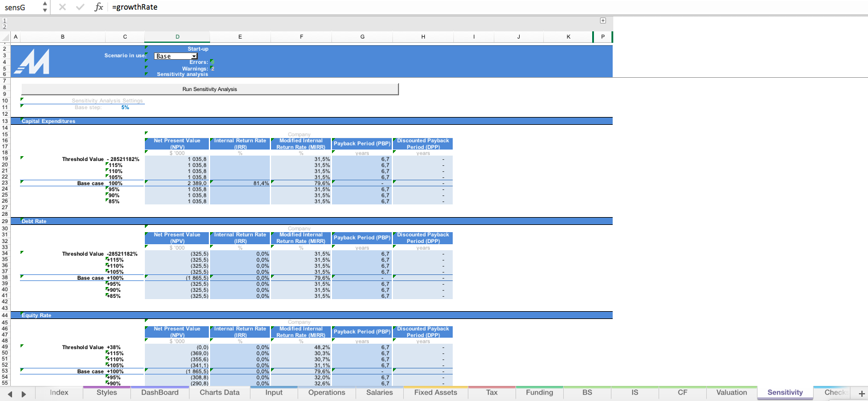Click the company M logo in the header
This screenshot has width=868, height=401.
31,61
